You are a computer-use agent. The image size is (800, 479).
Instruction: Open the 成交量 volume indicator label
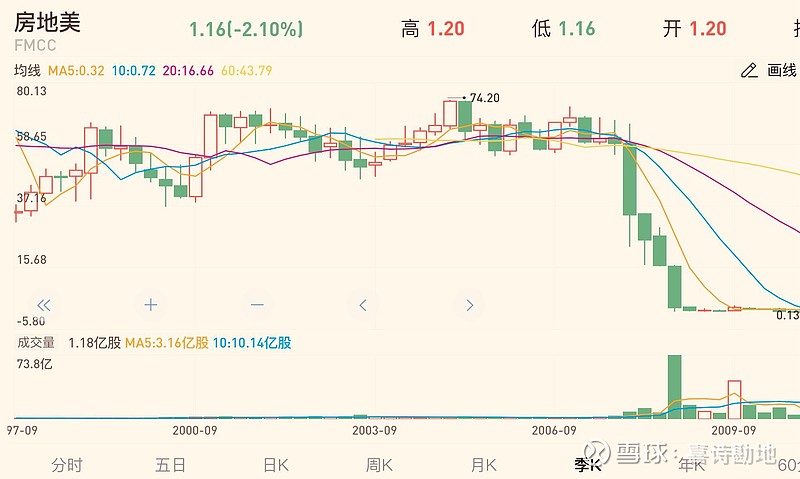(x=36, y=342)
